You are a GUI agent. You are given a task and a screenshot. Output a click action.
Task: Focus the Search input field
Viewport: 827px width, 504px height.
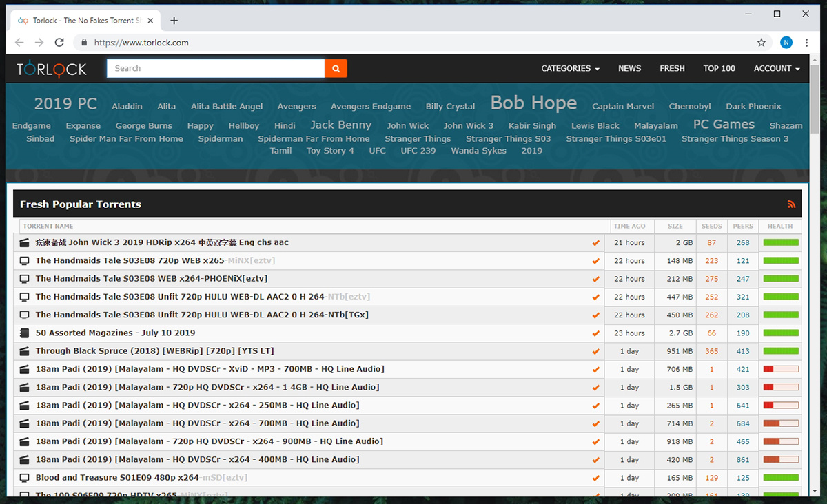(x=216, y=68)
